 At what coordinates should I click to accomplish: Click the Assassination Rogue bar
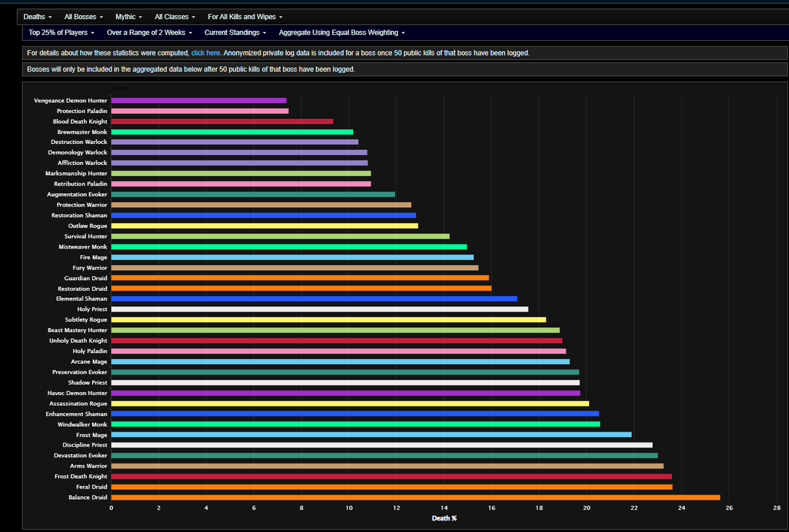(x=350, y=403)
